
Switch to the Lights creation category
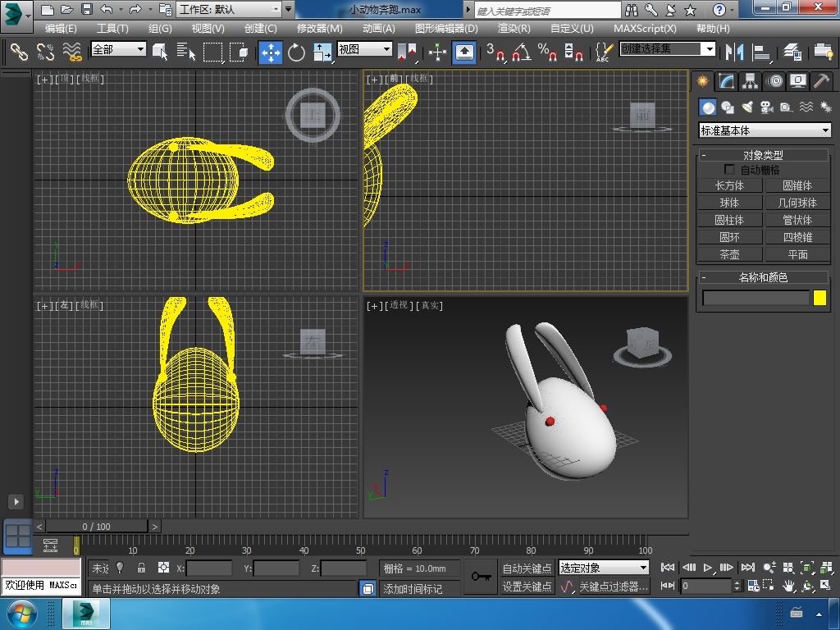pos(746,107)
